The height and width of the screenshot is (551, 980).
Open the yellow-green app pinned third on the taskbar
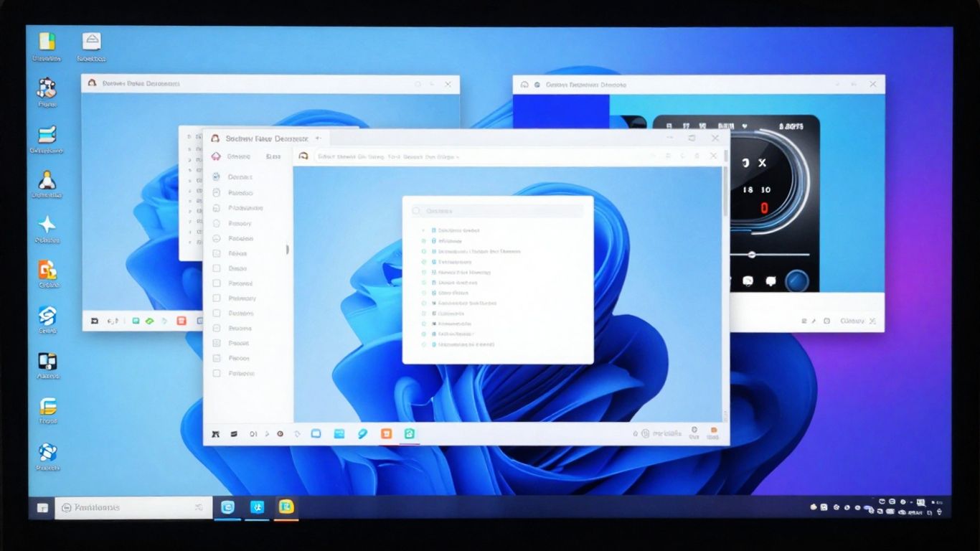(286, 507)
